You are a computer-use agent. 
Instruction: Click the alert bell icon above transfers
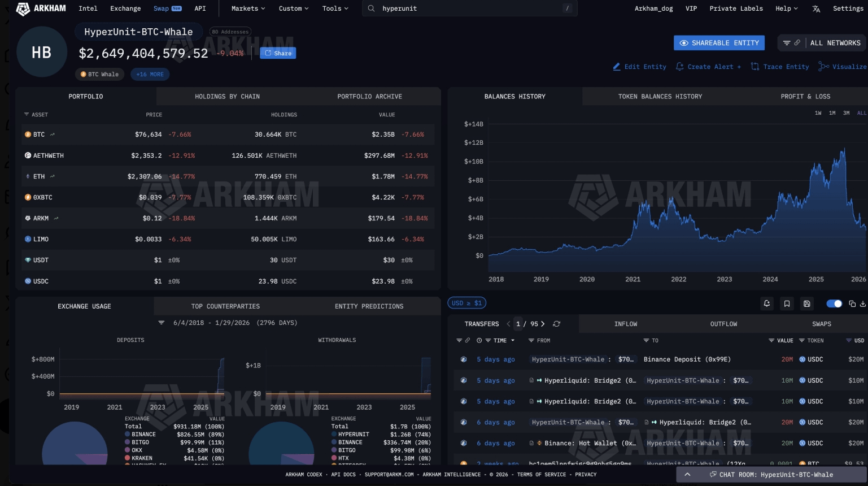point(767,304)
